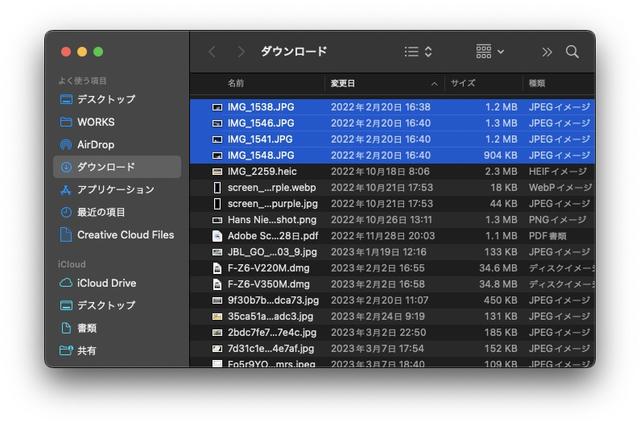Image resolution: width=640 pixels, height=427 pixels.
Task: Open WORKS folder in sidebar
Action: coord(117,122)
